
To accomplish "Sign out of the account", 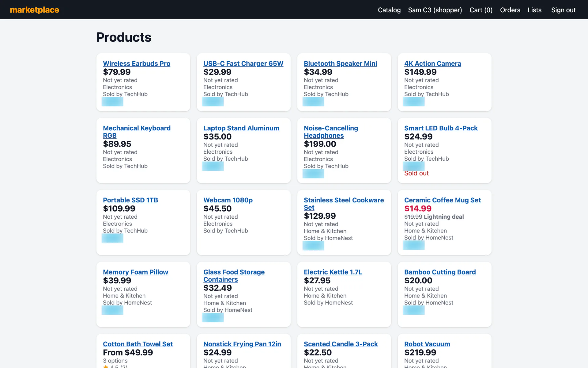I will [563, 10].
